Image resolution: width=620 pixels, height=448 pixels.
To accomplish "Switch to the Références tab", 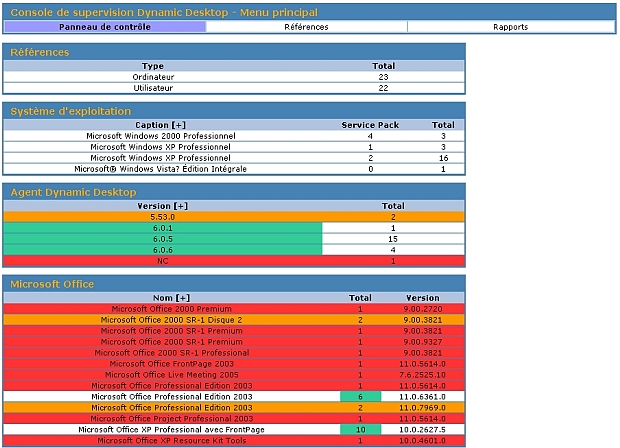I will [x=306, y=27].
